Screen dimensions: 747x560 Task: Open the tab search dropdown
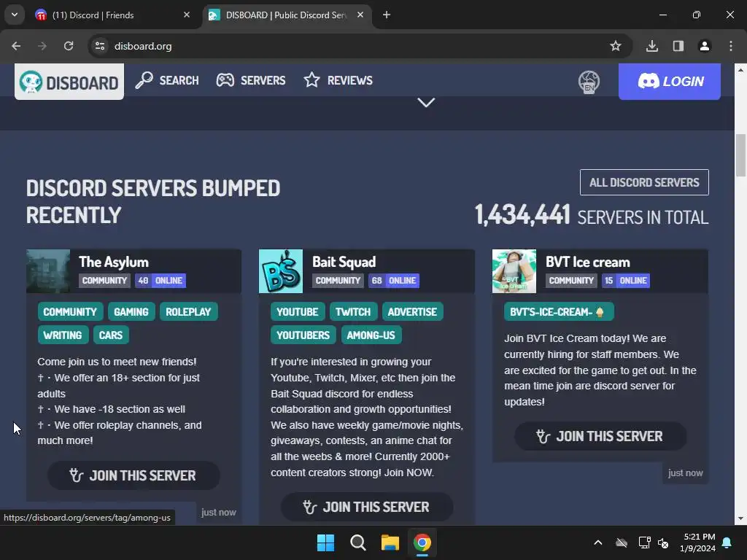tap(15, 15)
